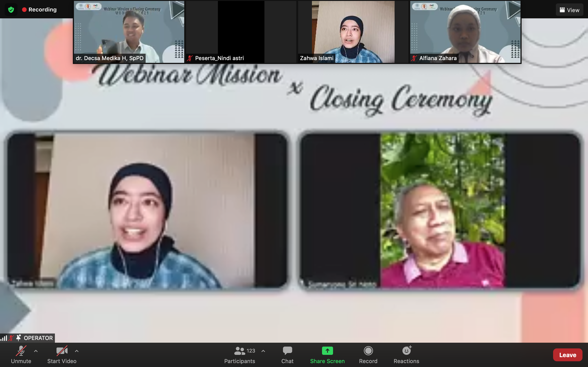Image resolution: width=588 pixels, height=367 pixels.
Task: Expand audio options arrow next to Unmute
Action: point(36,351)
